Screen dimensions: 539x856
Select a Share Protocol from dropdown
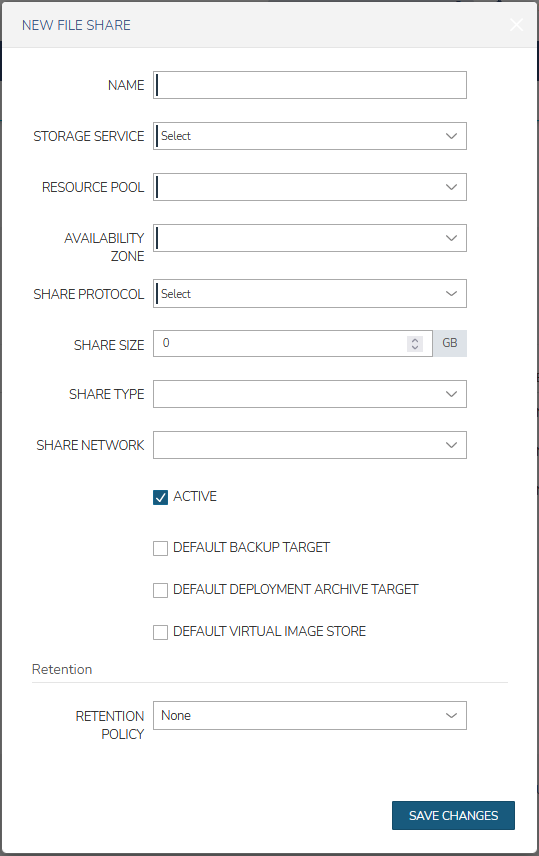click(310, 294)
